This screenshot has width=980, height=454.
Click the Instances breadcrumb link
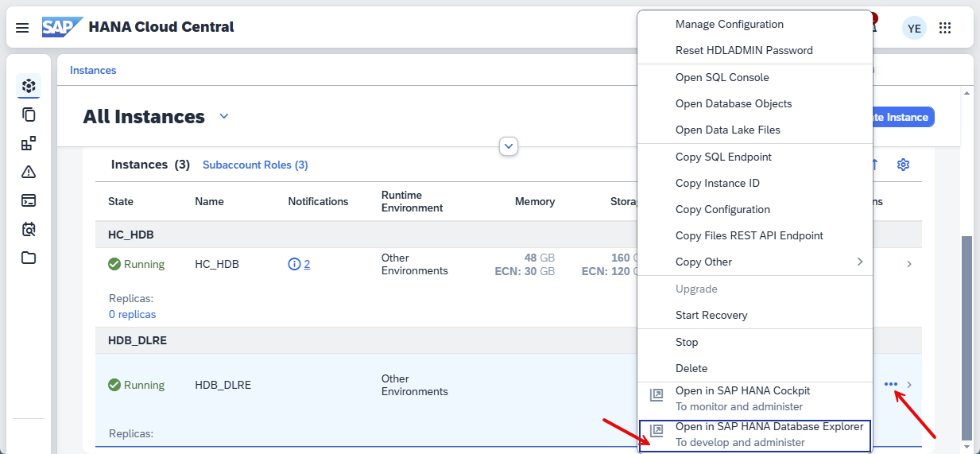(93, 70)
